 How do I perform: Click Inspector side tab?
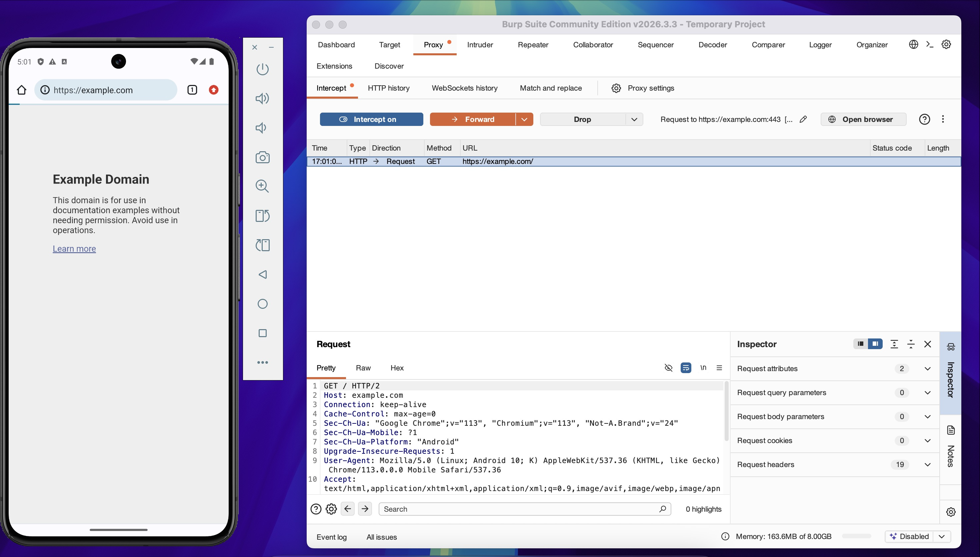[x=951, y=373]
